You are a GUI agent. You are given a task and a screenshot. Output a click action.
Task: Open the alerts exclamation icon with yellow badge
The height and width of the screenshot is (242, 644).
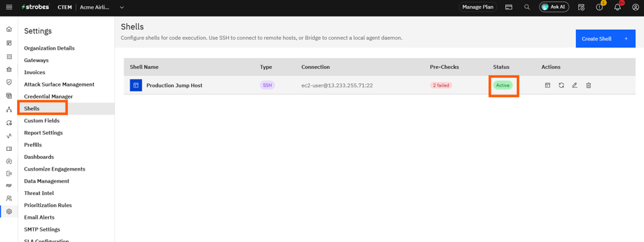click(x=599, y=7)
